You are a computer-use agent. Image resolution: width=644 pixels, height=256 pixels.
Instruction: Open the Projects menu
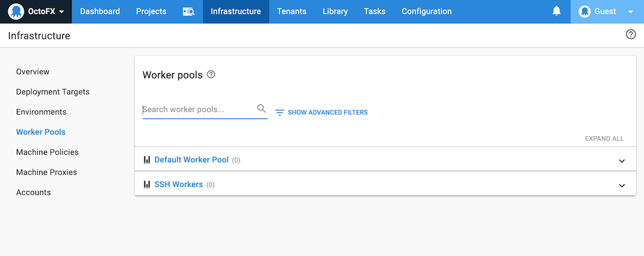pos(151,12)
